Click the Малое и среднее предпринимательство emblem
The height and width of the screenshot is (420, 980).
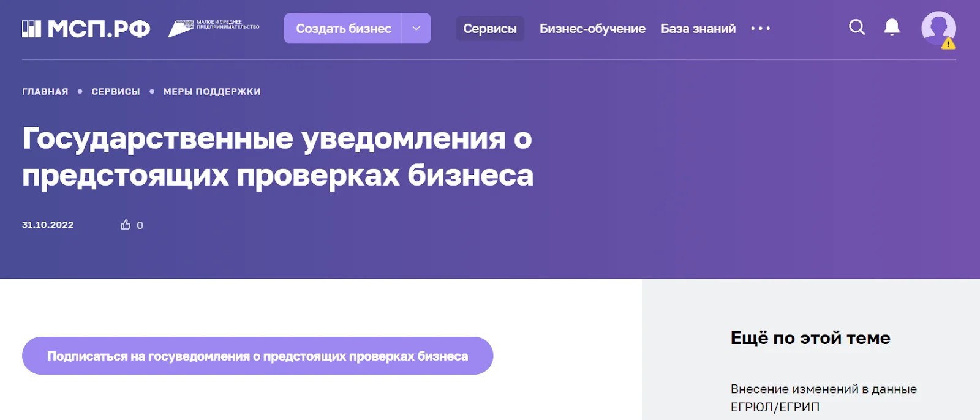[214, 28]
